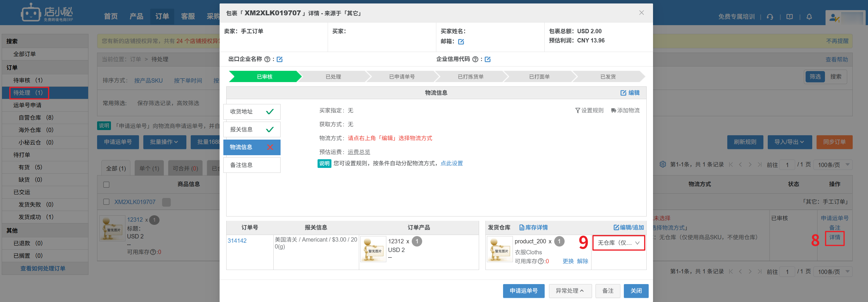Click the apply tracking number button
Screen dimensions: 868x302
coord(523,290)
